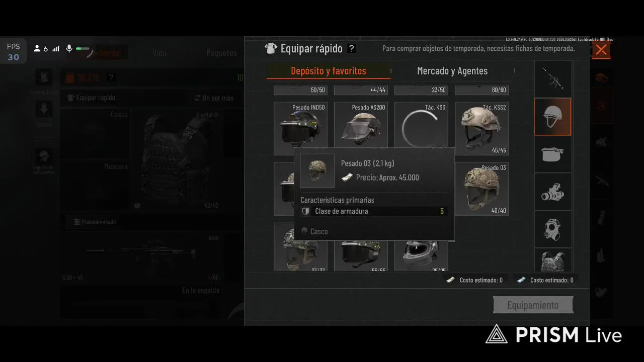Screen dimensions: 644x362
Task: Click the Equipar rápido dialog shirt icon
Action: (271, 49)
